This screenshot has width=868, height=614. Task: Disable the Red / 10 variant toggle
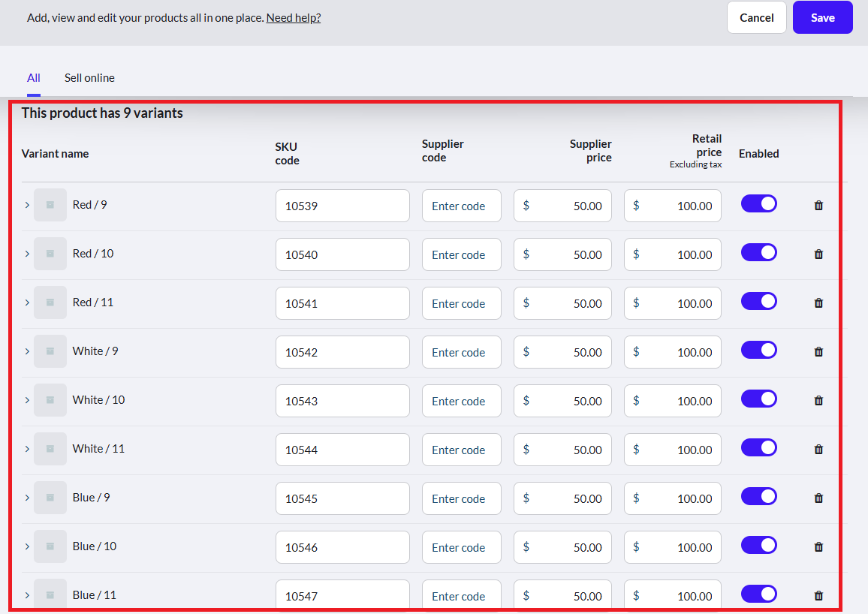[759, 252]
